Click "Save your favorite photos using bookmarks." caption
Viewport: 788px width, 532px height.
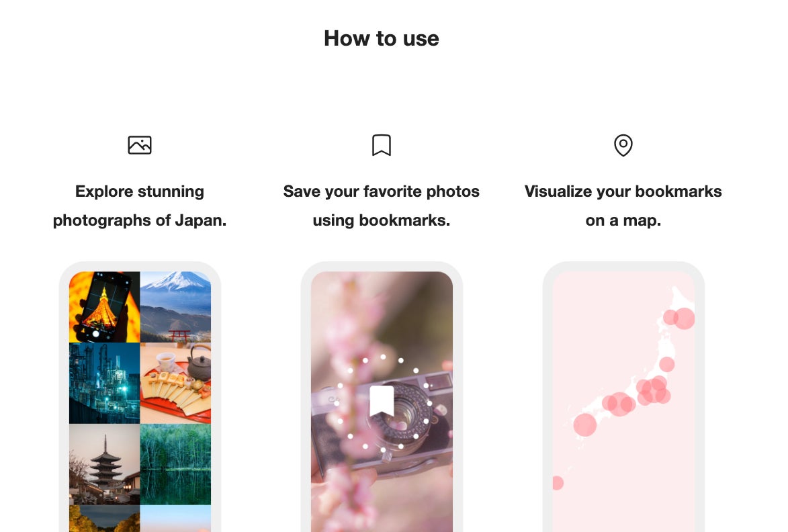pos(382,206)
